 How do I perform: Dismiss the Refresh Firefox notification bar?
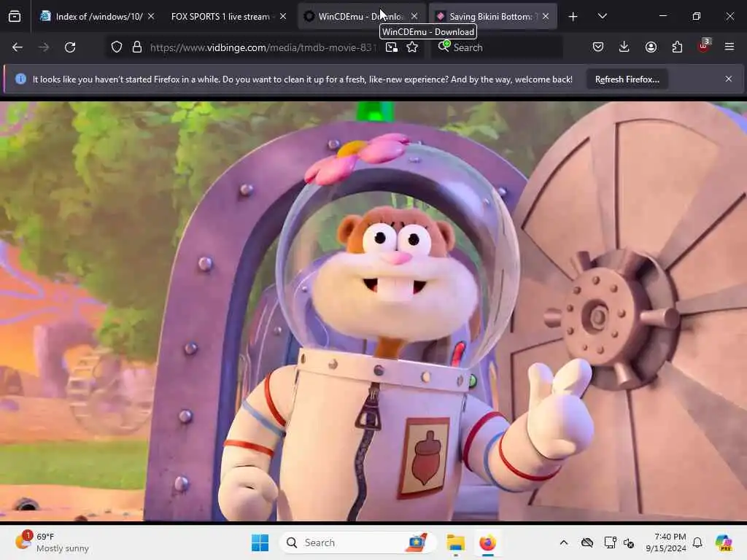point(729,79)
